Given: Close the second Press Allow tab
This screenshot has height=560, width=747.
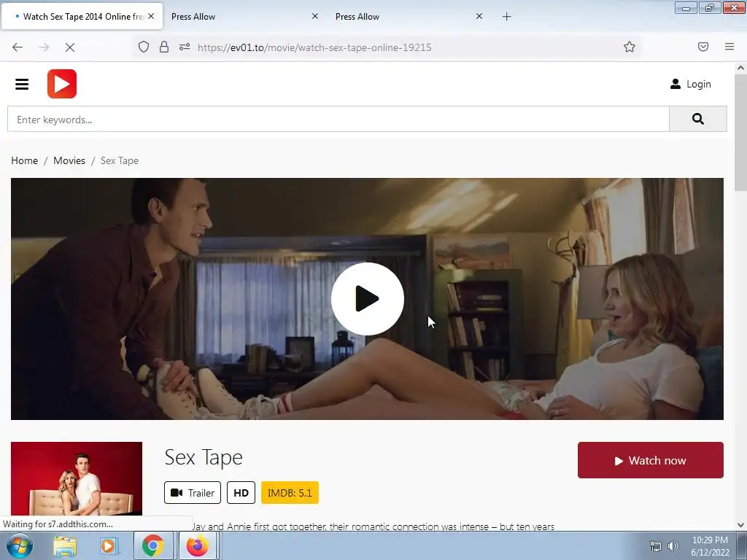Looking at the screenshot, I should [x=479, y=16].
